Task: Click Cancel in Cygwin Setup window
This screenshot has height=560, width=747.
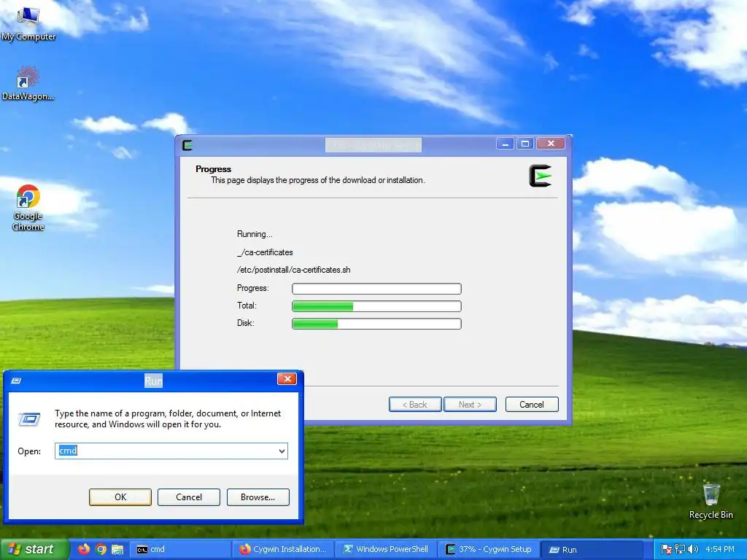Action: pos(532,404)
